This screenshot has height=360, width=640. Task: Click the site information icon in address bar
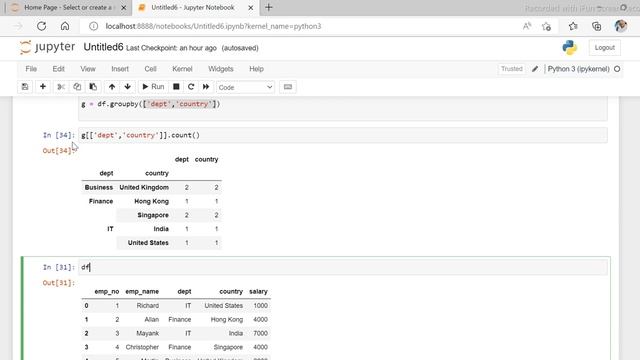point(93,26)
